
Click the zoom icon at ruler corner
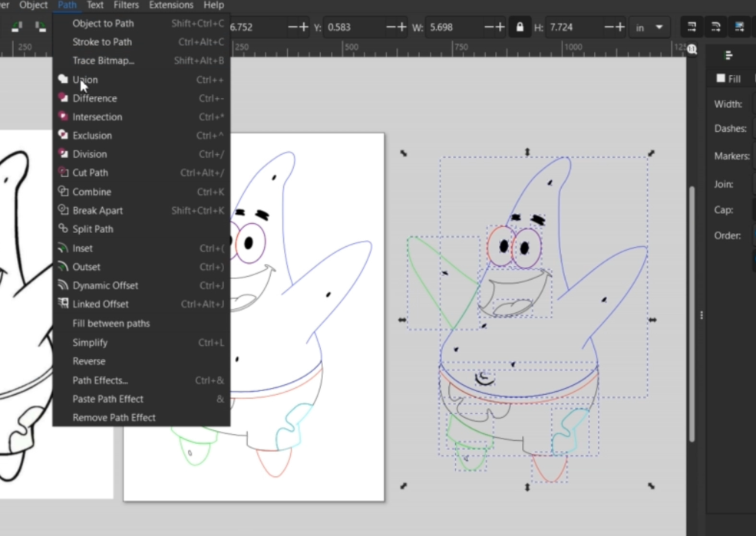click(692, 48)
